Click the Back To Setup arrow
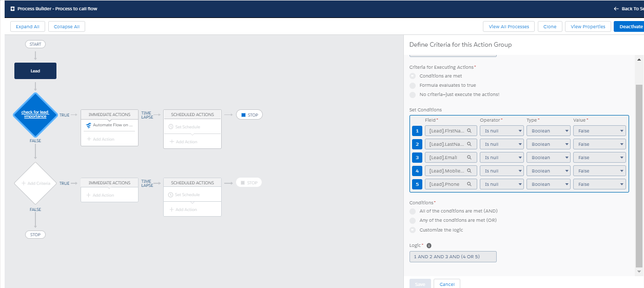The height and width of the screenshot is (288, 644). [x=616, y=9]
